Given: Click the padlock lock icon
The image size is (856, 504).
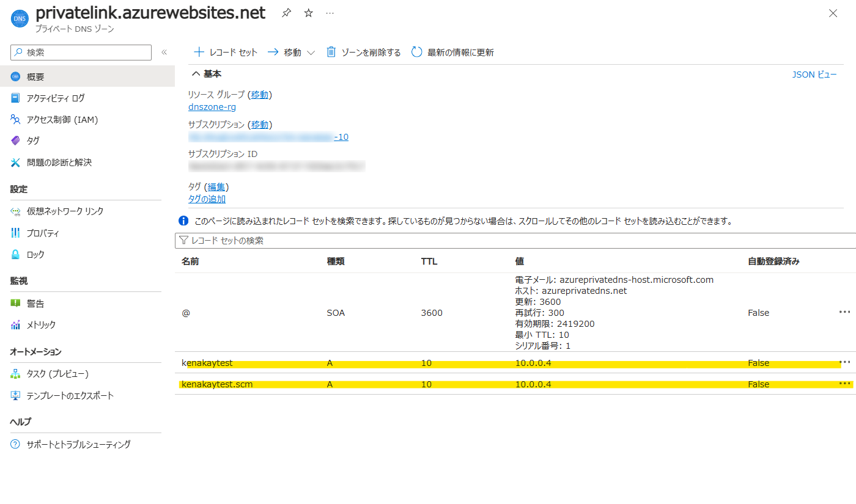Looking at the screenshot, I should [15, 254].
